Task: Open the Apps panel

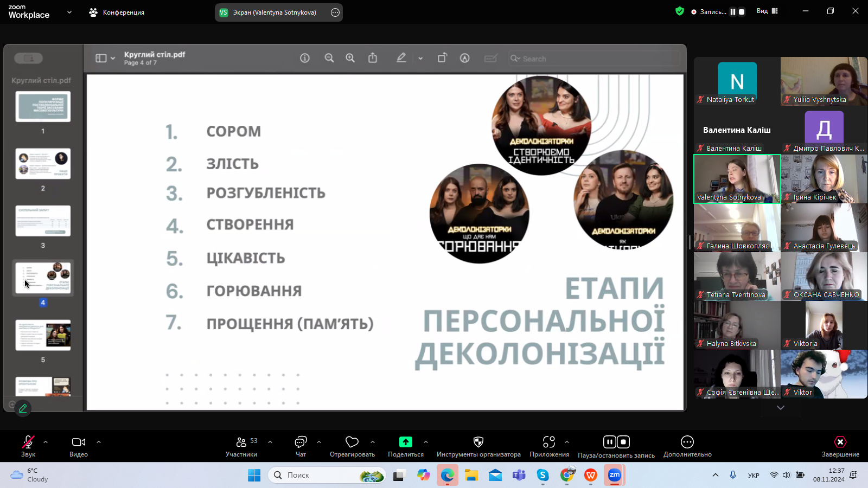Action: tap(549, 446)
